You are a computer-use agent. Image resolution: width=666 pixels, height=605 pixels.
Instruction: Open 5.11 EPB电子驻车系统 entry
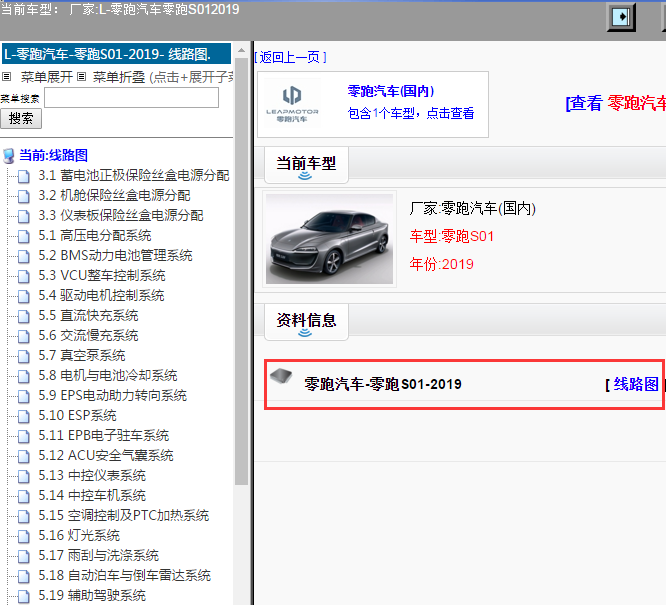tap(104, 435)
